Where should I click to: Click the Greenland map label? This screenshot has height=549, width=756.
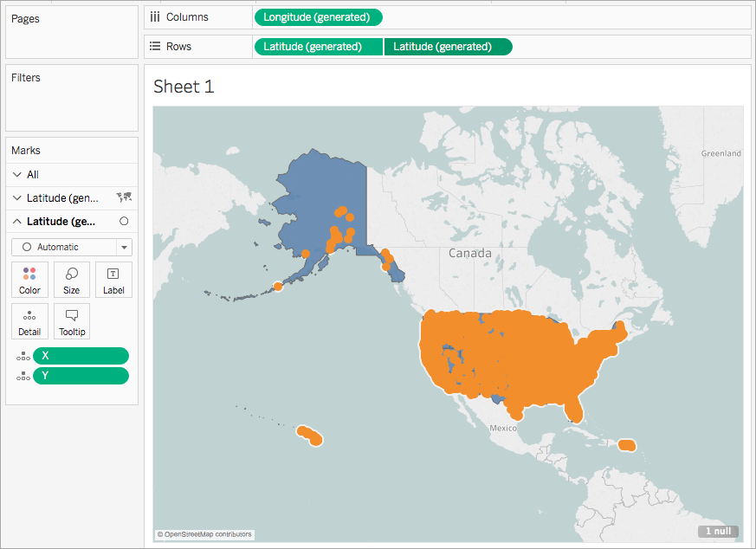coord(720,153)
